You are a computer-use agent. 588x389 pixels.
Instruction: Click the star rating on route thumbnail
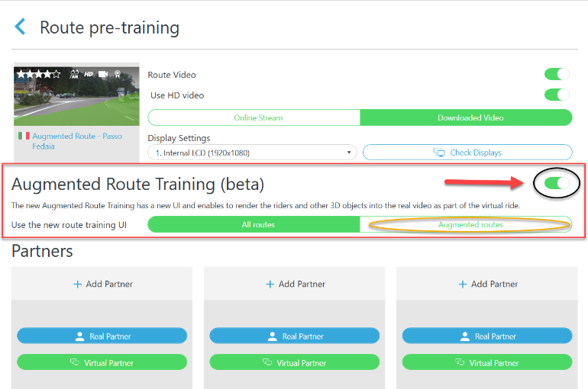tap(39, 75)
